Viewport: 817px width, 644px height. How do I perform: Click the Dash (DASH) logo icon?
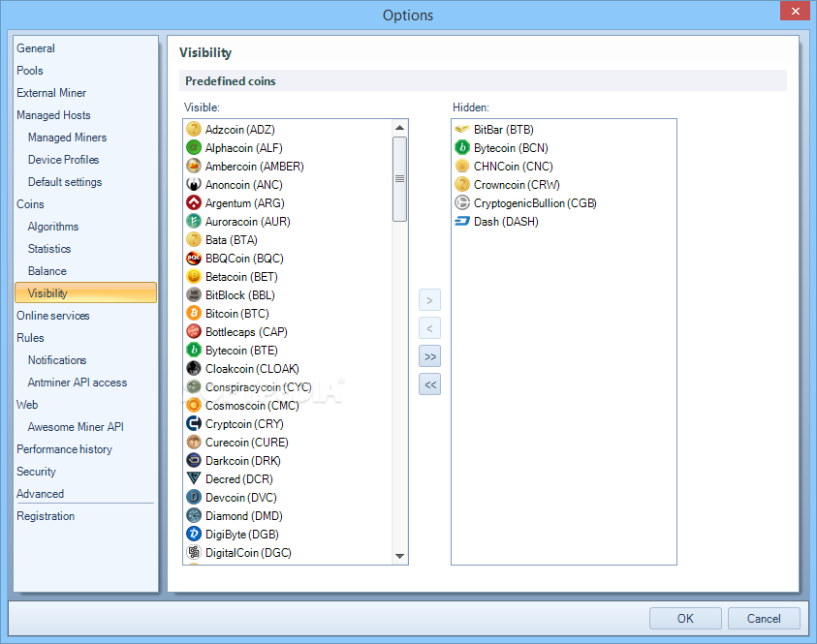(x=462, y=221)
